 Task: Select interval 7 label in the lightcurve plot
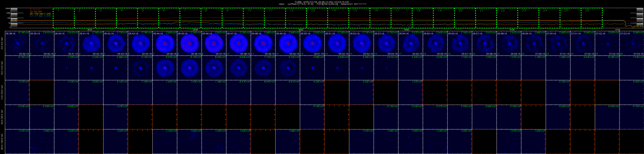click(185, 10)
